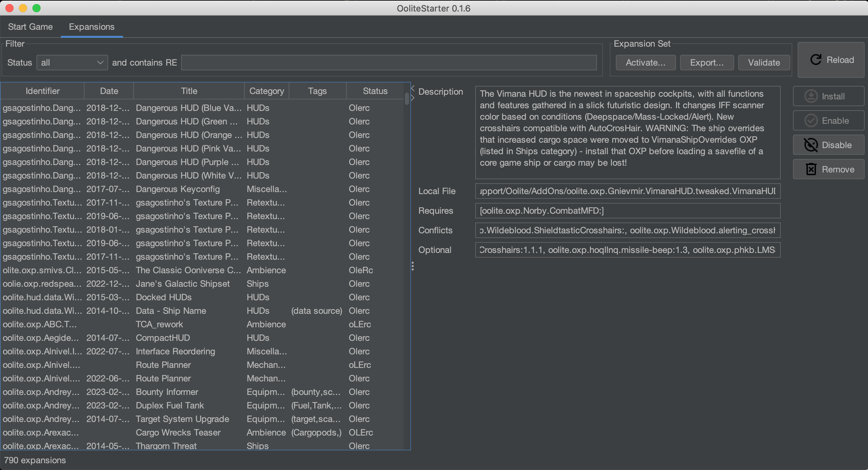
Task: Switch to the Start Game tab
Action: click(x=30, y=27)
